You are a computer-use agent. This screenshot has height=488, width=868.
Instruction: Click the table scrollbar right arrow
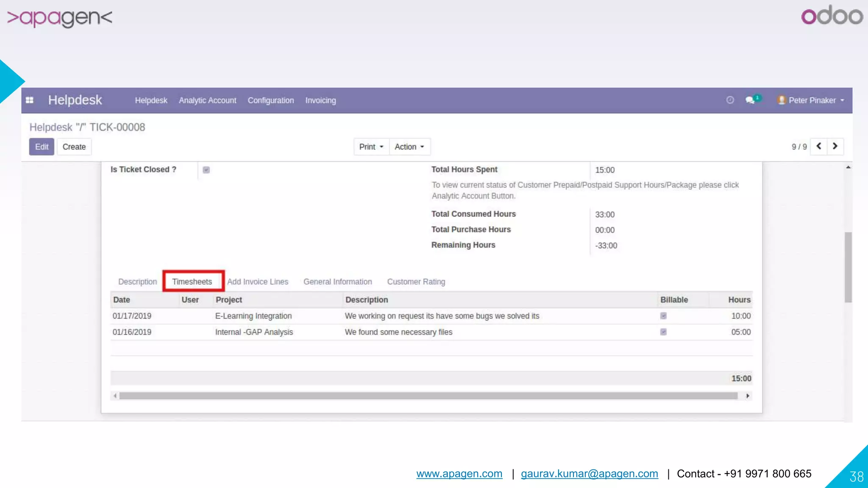[748, 396]
